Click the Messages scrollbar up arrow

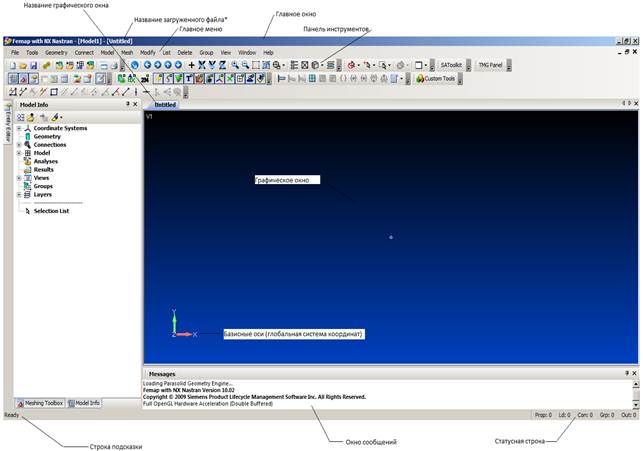tap(636, 384)
